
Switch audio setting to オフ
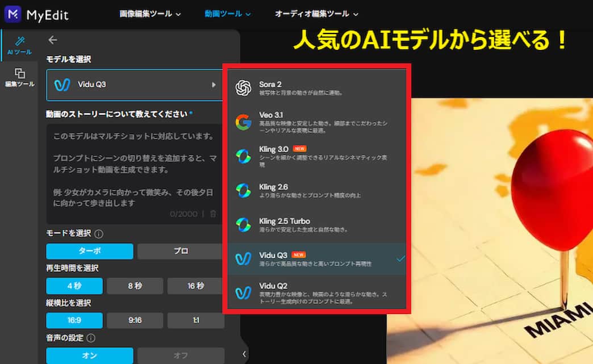click(x=181, y=355)
